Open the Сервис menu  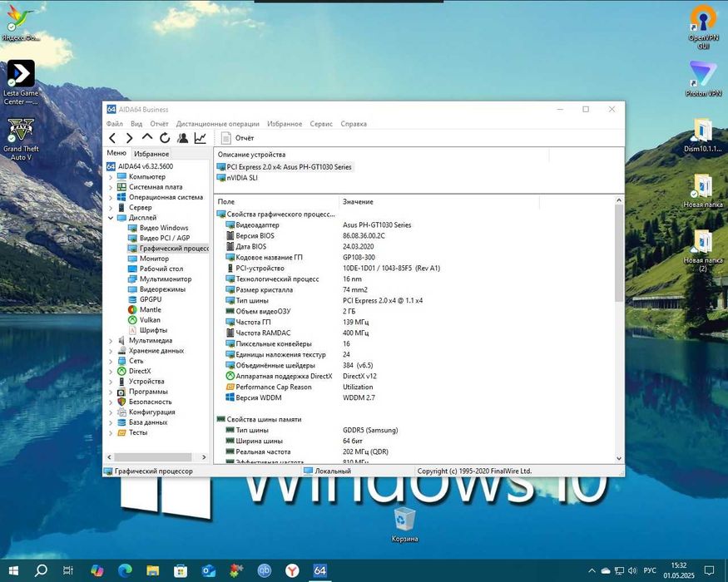[x=321, y=124]
